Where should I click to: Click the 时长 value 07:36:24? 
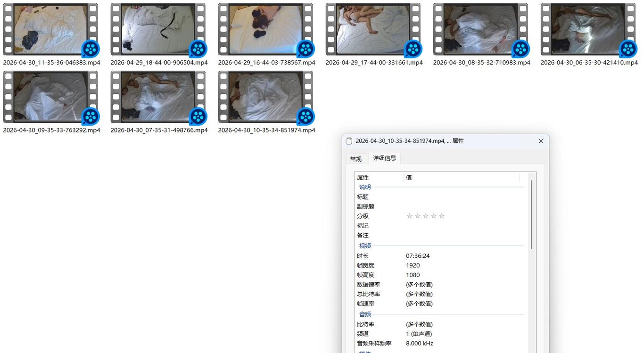[418, 256]
